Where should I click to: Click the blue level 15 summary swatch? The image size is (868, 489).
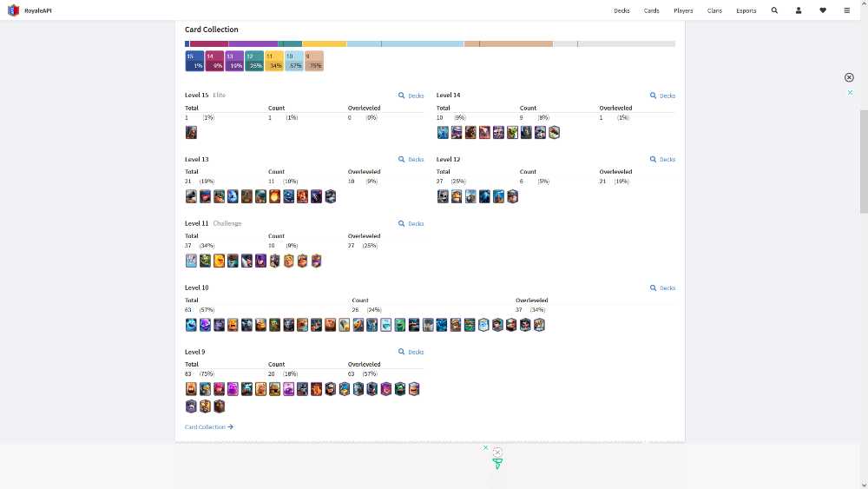click(194, 61)
